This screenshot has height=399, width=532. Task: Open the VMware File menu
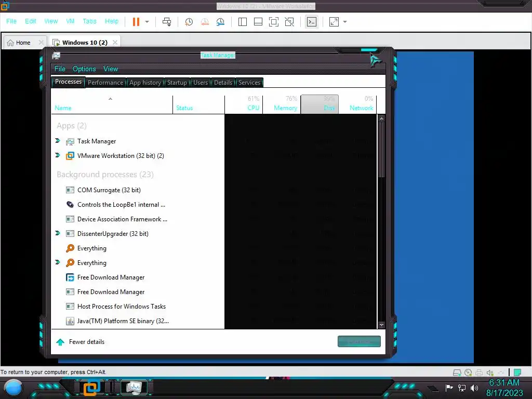pyautogui.click(x=11, y=21)
